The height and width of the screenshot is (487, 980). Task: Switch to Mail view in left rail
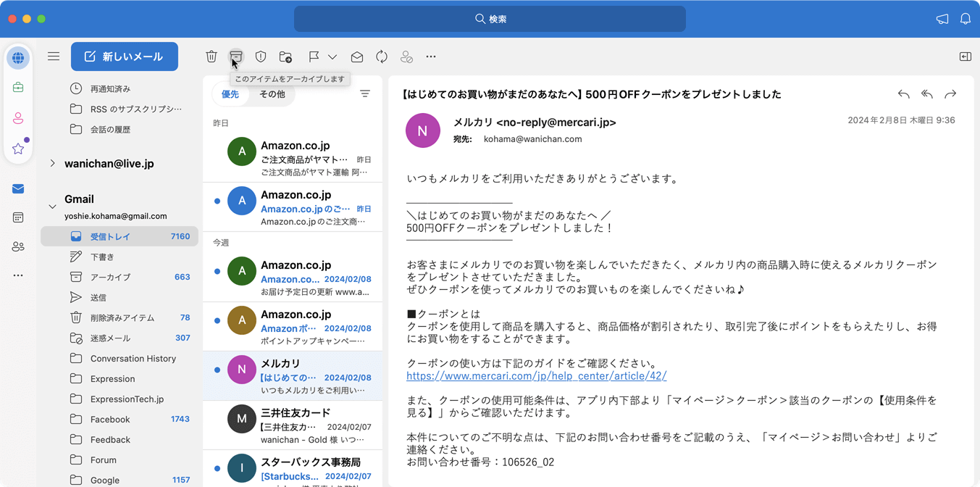(x=18, y=188)
